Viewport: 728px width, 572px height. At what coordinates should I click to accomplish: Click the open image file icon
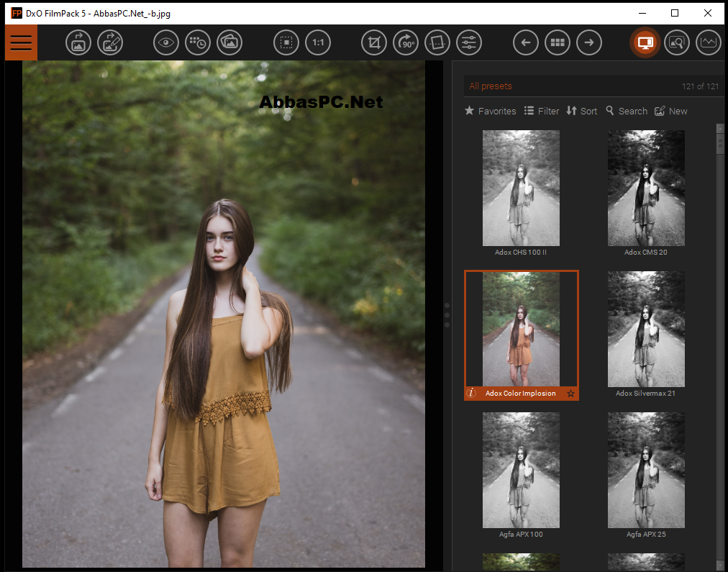[78, 42]
